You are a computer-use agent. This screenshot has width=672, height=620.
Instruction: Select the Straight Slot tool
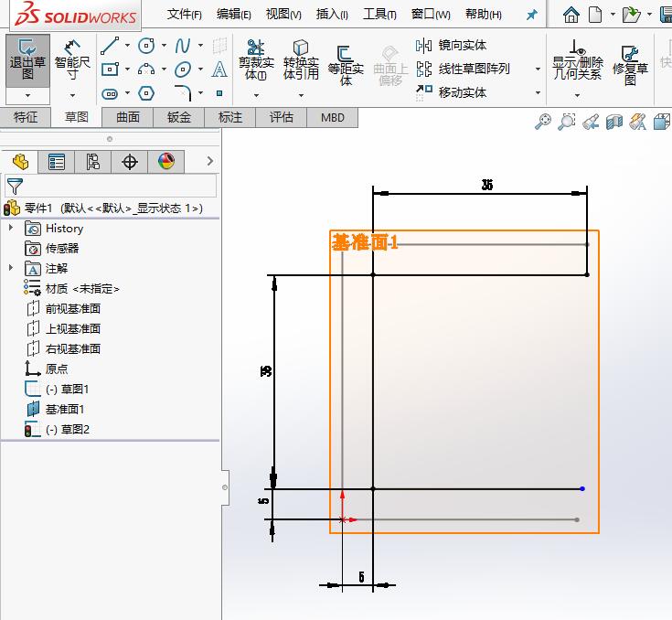[x=110, y=93]
